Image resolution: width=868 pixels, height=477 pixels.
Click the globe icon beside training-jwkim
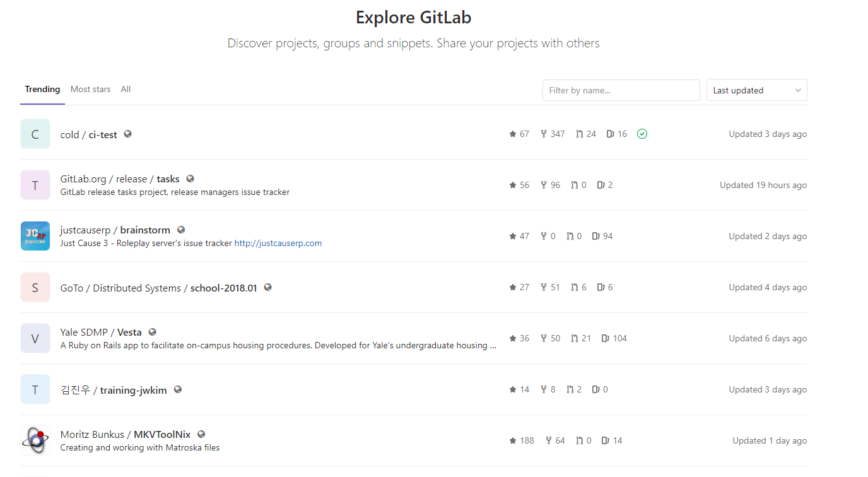tap(178, 389)
